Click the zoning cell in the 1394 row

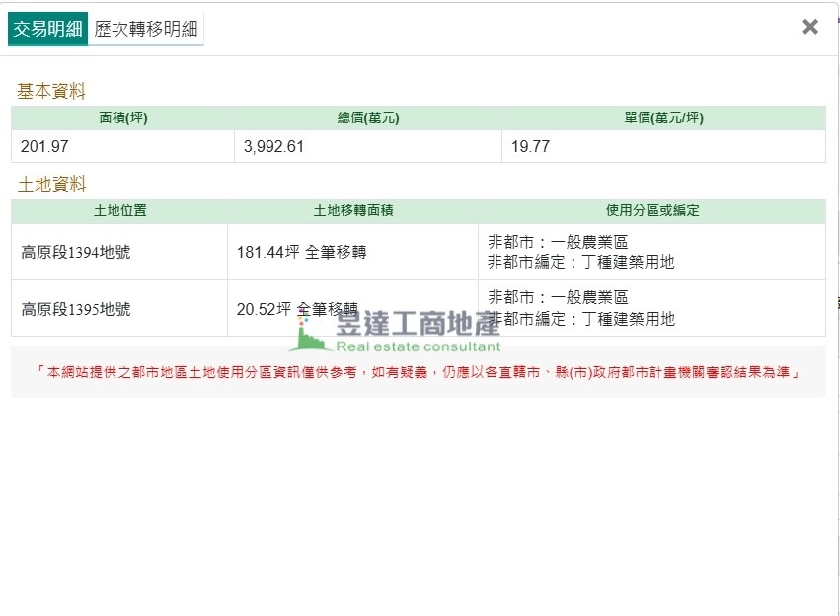(x=581, y=252)
